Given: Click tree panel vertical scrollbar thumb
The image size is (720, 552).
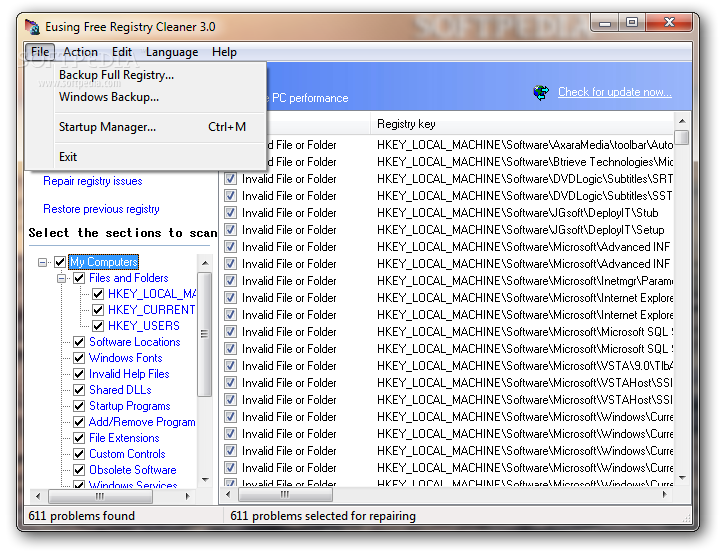Looking at the screenshot, I should click(205, 334).
